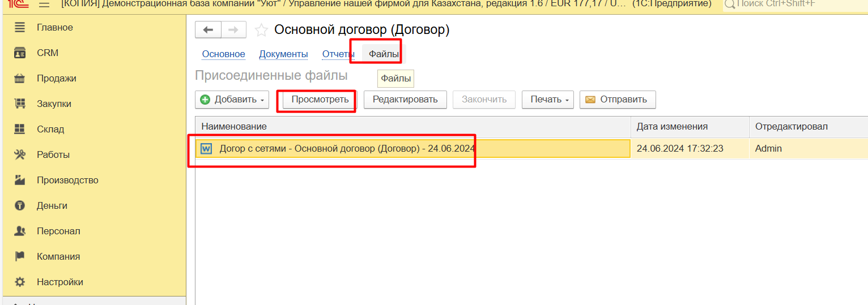The width and height of the screenshot is (868, 305).
Task: Click the date cell 24.06.2024 17:32:23
Action: (690, 149)
